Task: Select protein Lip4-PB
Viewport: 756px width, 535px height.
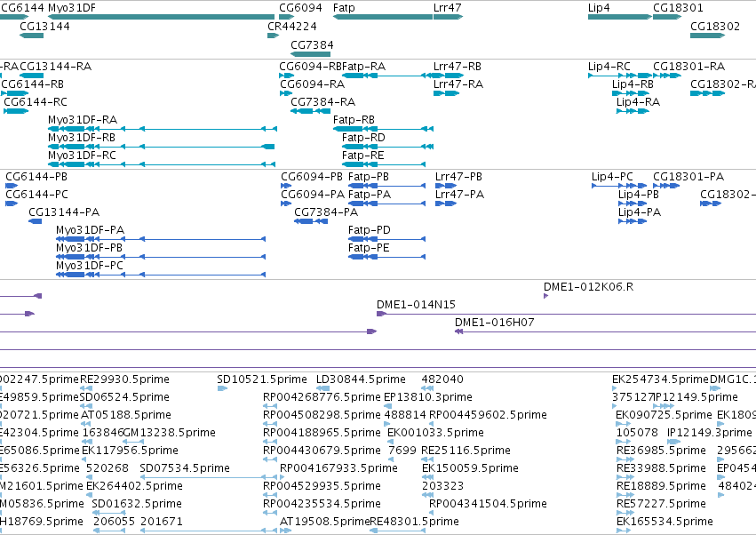Action: coord(633,204)
